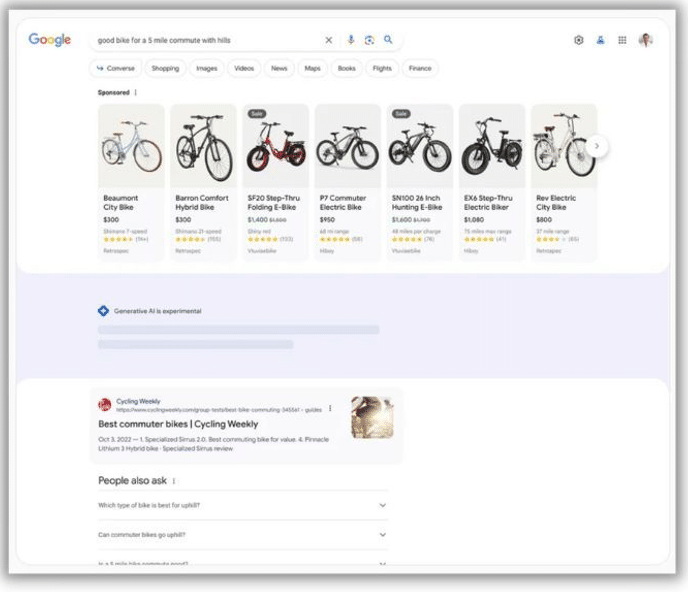Image resolution: width=688 pixels, height=592 pixels.
Task: Select the News filter chip
Action: 279,68
